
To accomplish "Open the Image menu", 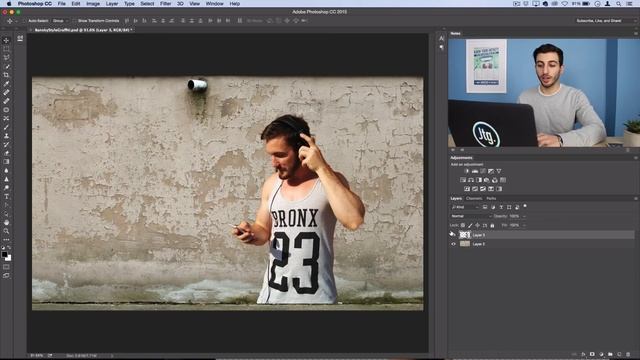I will (x=93, y=4).
